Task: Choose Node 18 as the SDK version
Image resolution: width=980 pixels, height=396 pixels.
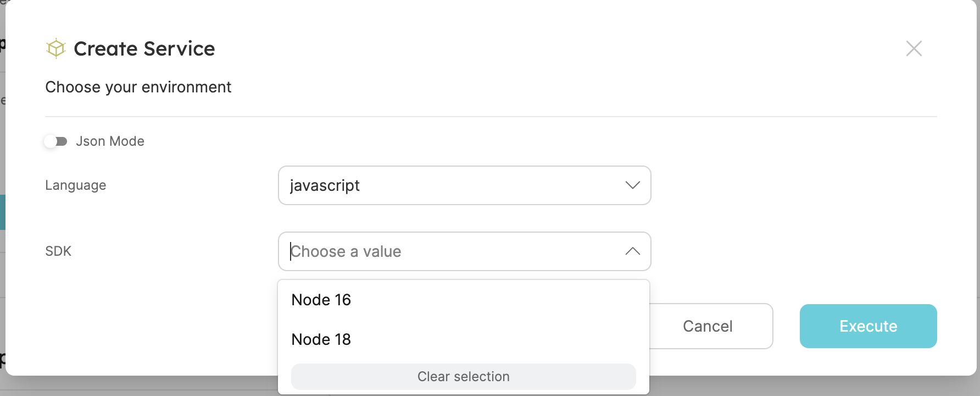Action: tap(321, 339)
